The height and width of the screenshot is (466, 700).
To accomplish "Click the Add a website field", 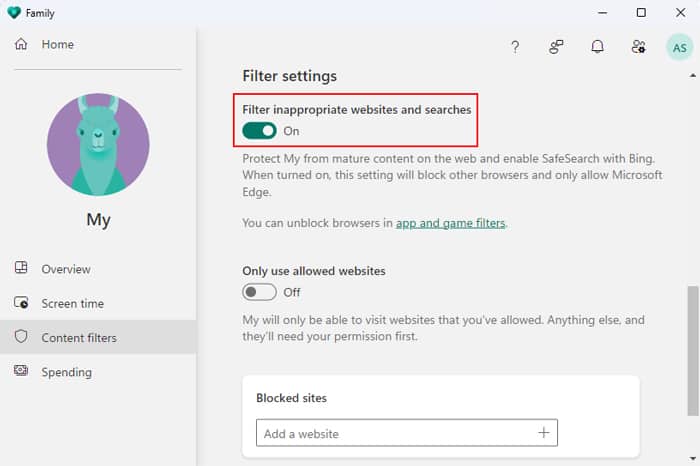I will [x=406, y=433].
